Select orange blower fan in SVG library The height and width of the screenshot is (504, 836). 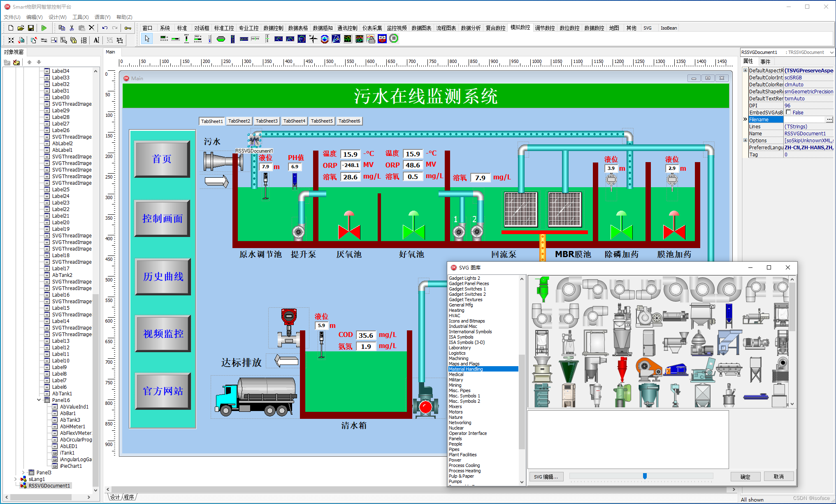tap(648, 369)
